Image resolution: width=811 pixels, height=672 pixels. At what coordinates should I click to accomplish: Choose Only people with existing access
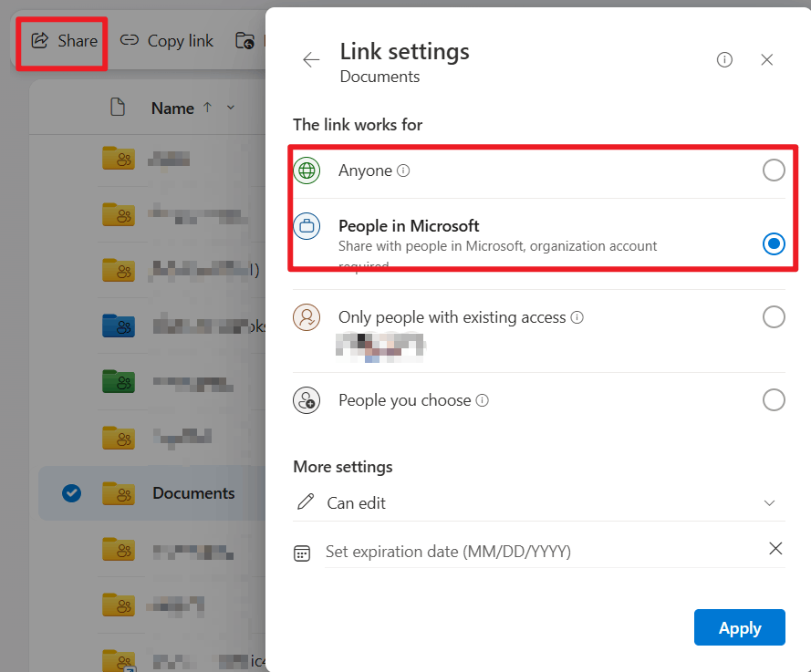point(774,316)
